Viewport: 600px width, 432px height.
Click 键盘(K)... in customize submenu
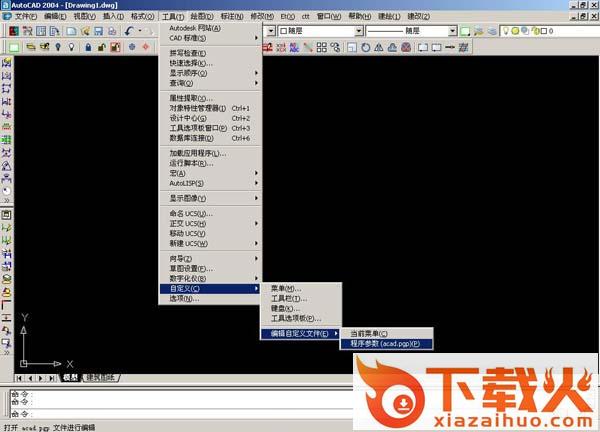coord(287,308)
